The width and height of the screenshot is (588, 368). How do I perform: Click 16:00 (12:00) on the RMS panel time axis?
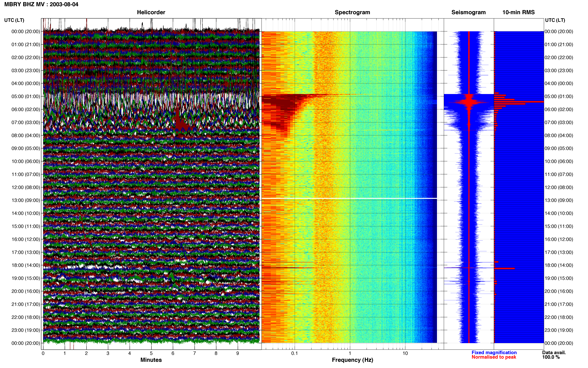click(x=559, y=239)
